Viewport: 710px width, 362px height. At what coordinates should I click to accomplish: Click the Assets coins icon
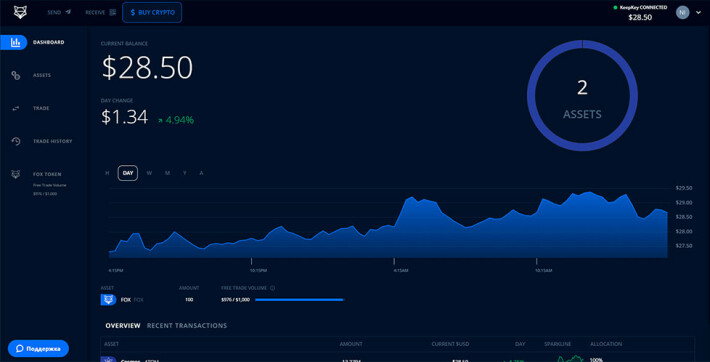coord(15,75)
